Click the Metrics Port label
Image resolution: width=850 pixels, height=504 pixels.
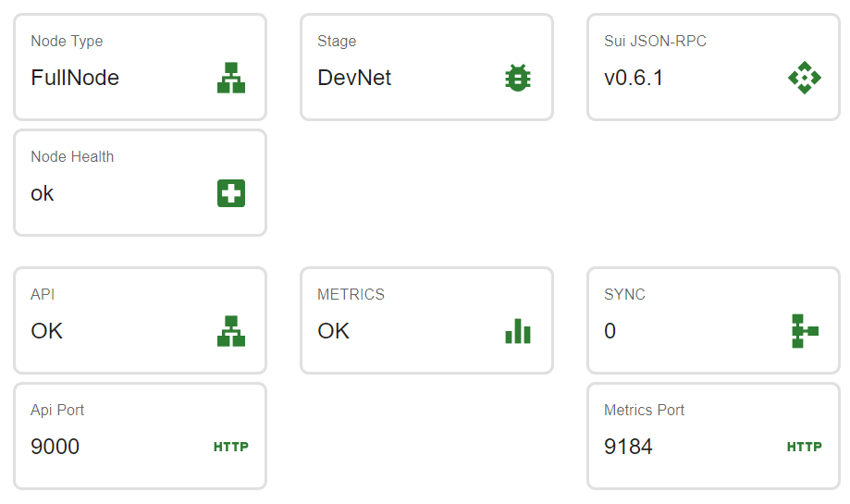644,411
